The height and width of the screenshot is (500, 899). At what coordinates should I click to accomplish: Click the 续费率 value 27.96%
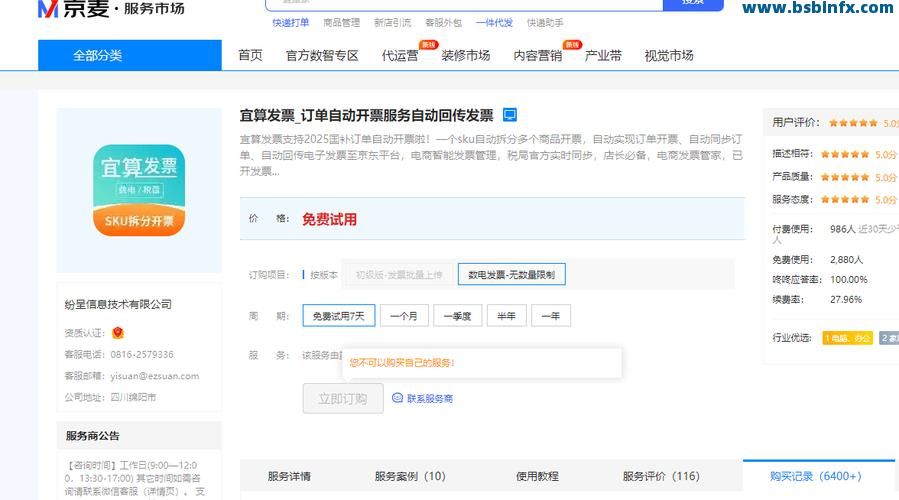[846, 299]
